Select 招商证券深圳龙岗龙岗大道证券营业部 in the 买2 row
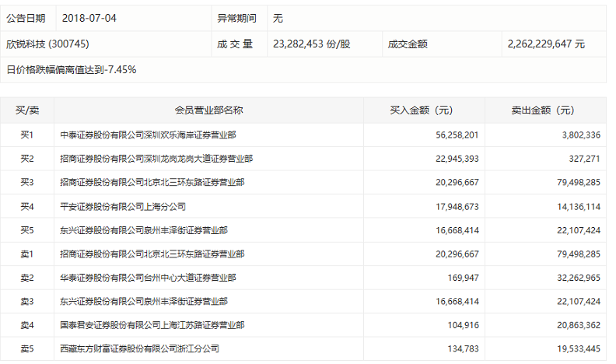 (x=156, y=159)
